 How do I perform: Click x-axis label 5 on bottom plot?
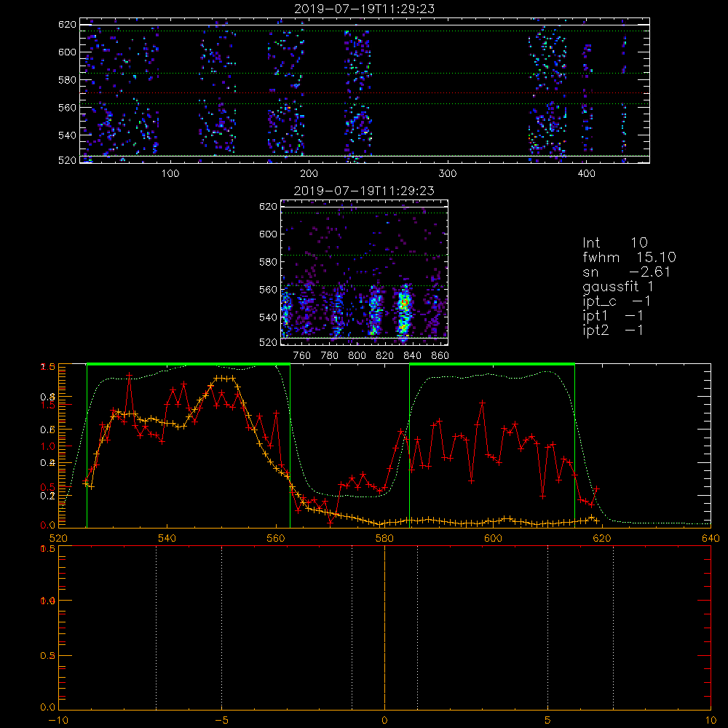tap(548, 721)
